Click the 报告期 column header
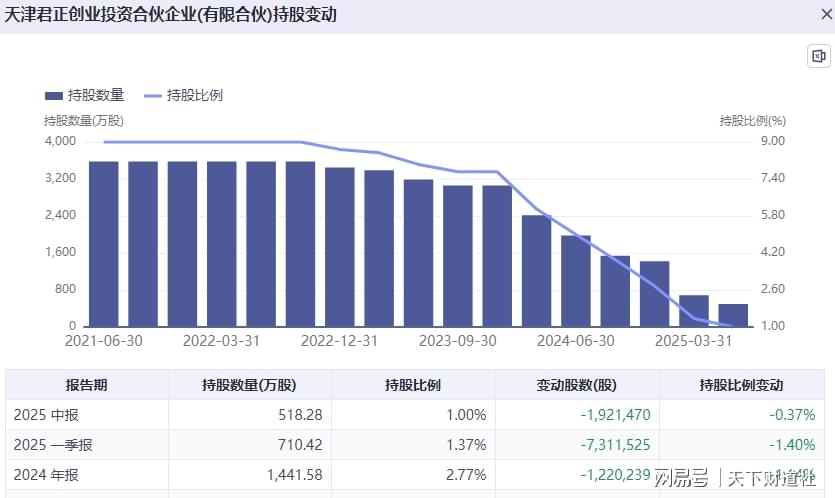The width and height of the screenshot is (835, 498). [x=87, y=385]
